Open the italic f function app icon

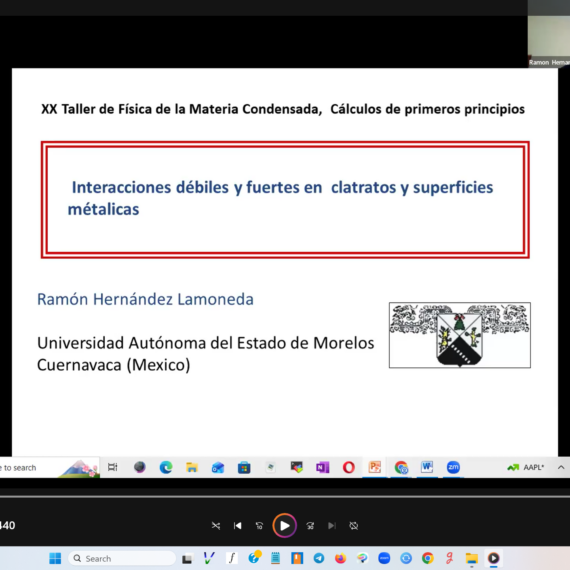pyautogui.click(x=232, y=558)
